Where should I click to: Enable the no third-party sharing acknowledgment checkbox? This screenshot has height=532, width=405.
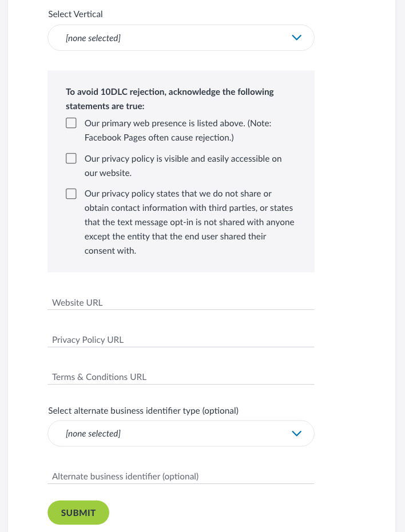click(71, 194)
